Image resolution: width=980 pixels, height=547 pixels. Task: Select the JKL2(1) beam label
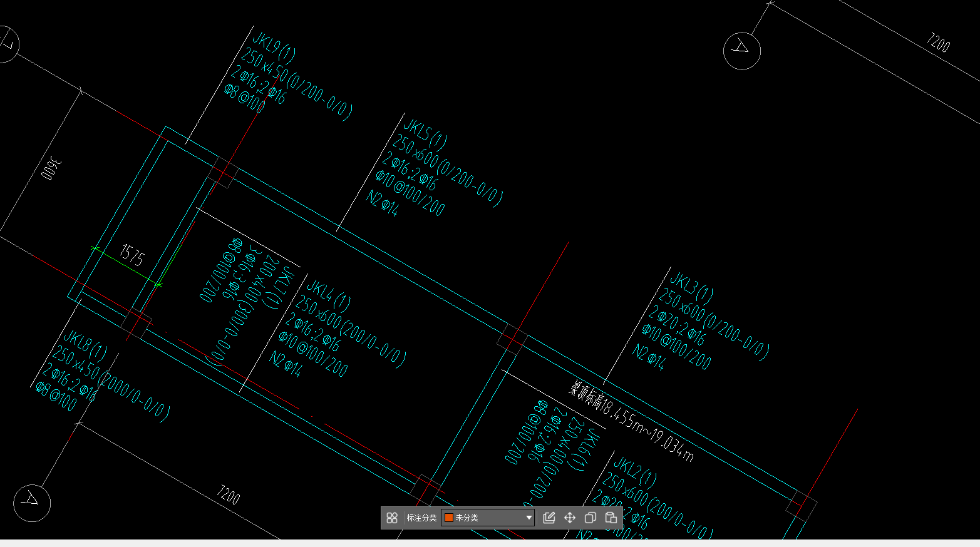click(634, 473)
